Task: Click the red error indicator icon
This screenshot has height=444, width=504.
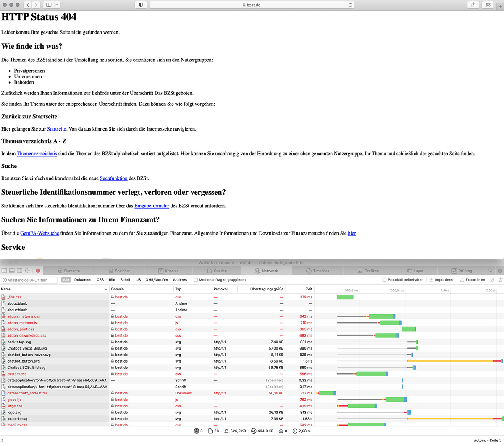Action: coord(38,271)
